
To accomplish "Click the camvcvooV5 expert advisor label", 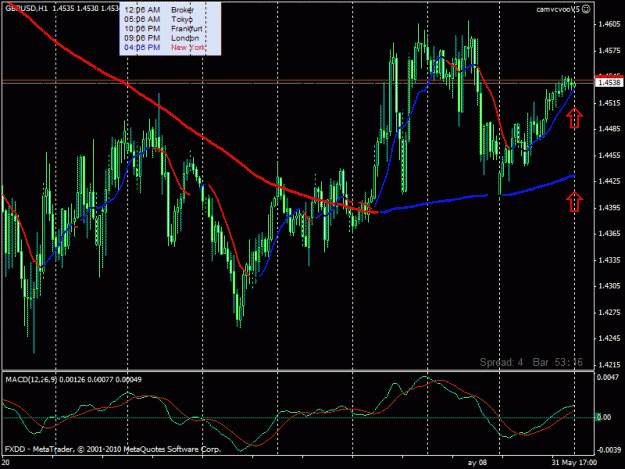I will click(x=558, y=9).
